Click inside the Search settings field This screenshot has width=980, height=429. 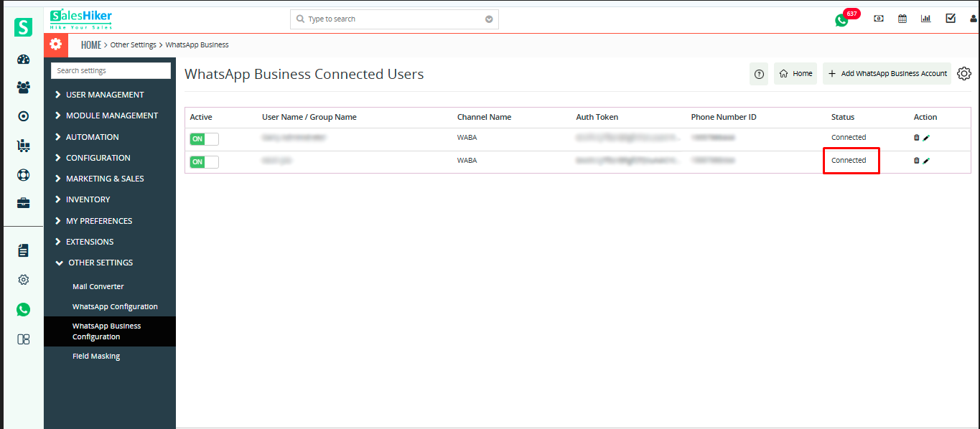[x=110, y=70]
